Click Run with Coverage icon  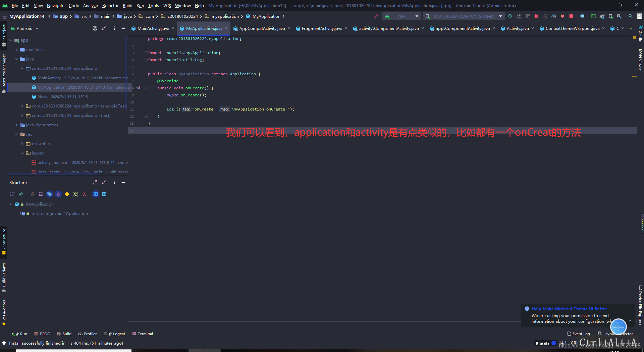[545, 16]
